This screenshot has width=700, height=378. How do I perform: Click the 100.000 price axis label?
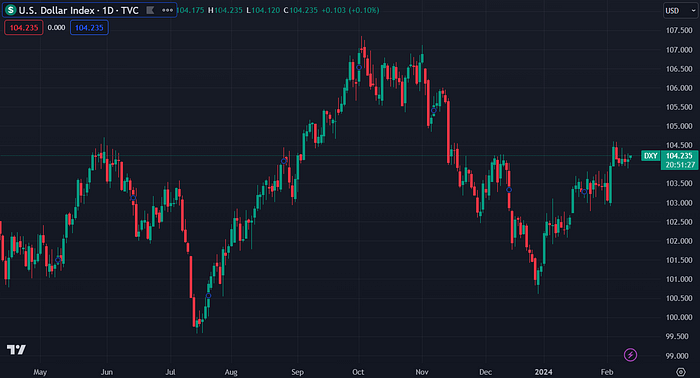(x=679, y=317)
